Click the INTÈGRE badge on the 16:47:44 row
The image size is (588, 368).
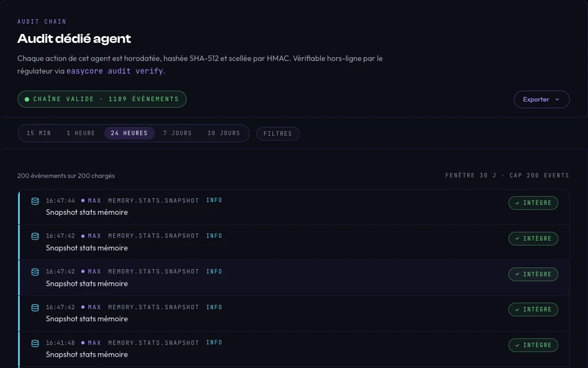(533, 203)
